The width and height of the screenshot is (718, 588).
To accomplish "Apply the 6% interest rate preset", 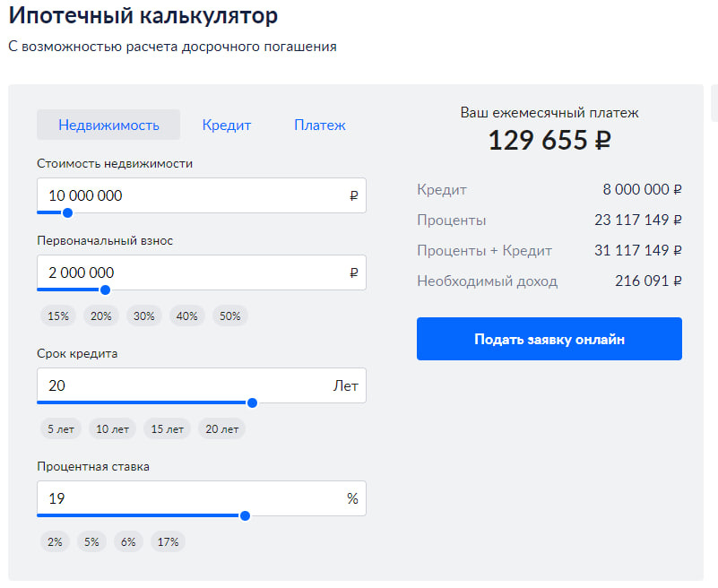I will [x=128, y=541].
